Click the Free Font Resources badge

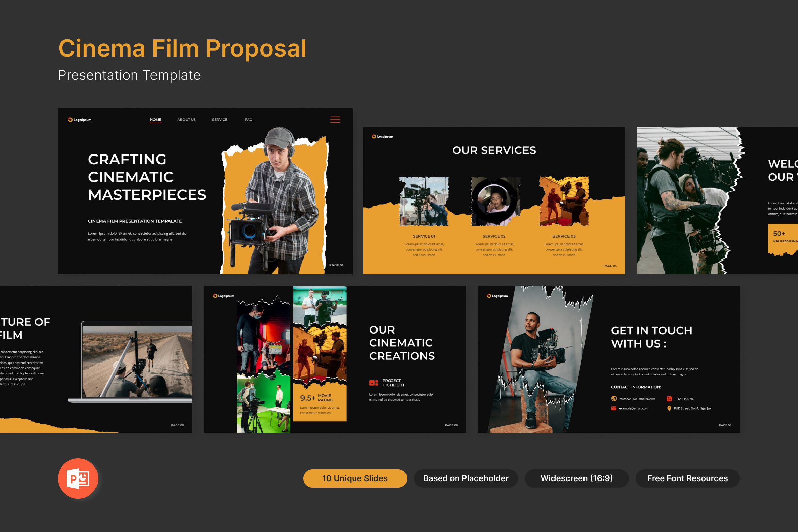pos(687,478)
